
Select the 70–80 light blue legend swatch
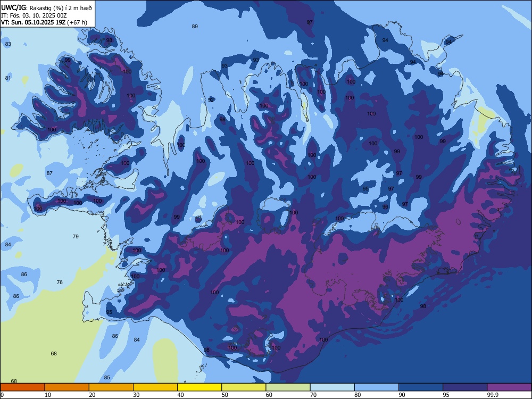332,387
